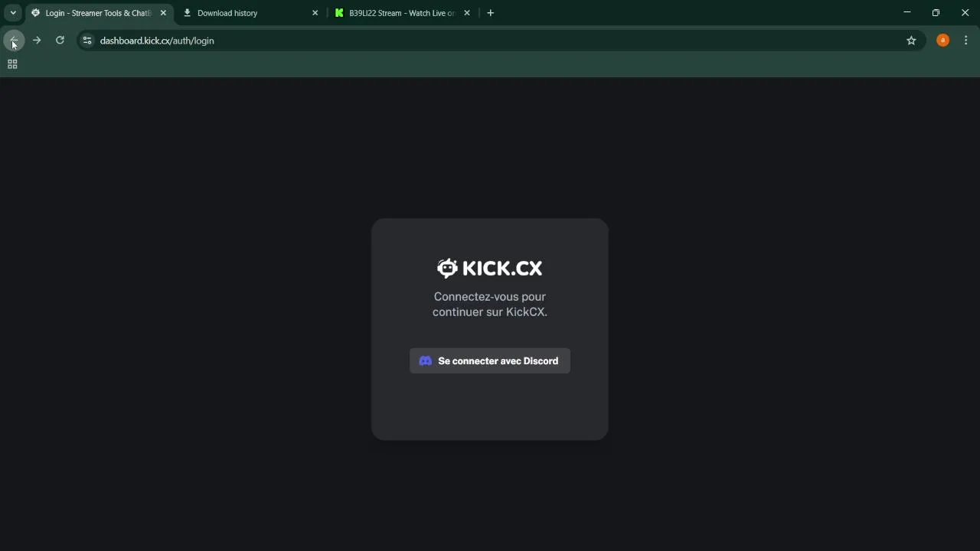Close the Login - Streamer Tools tab

(163, 13)
